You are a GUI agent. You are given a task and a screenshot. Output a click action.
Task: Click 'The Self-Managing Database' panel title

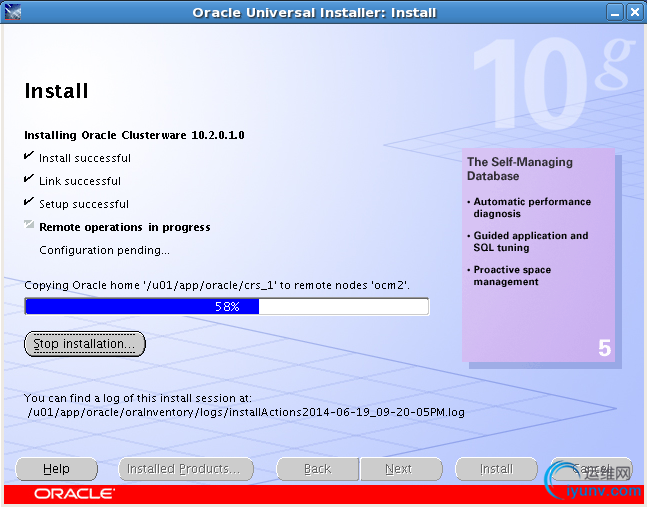[519, 169]
